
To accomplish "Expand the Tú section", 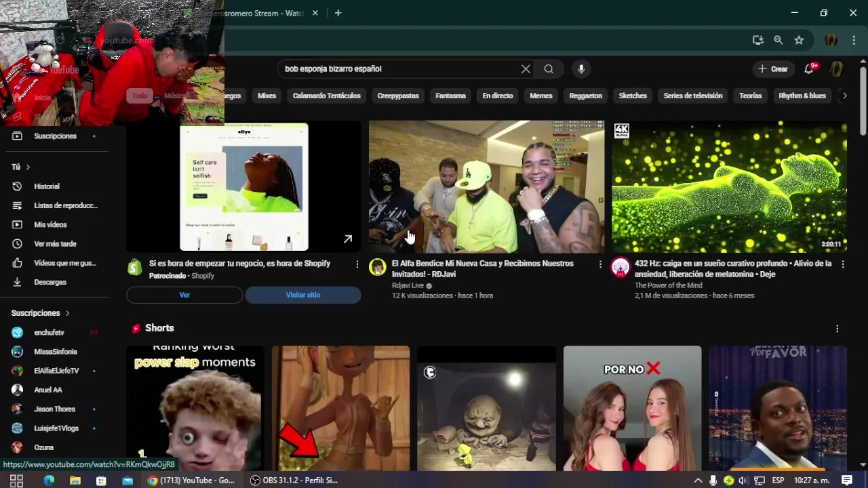I will (20, 167).
